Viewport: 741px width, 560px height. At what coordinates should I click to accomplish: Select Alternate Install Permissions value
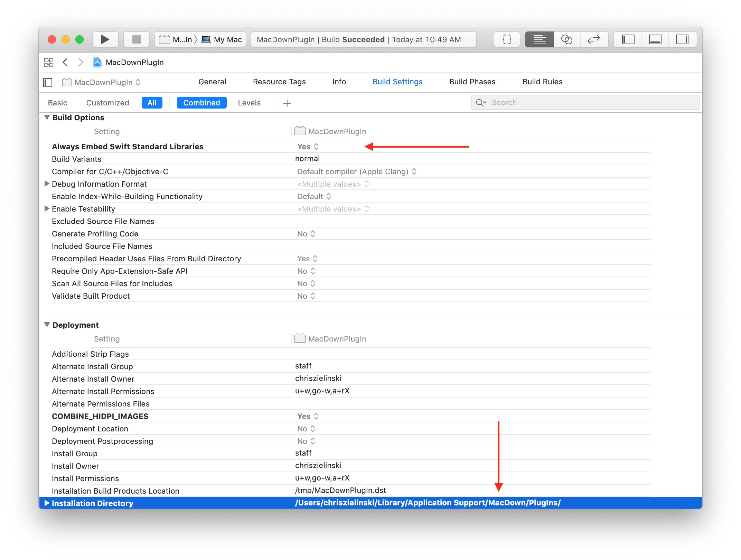pos(322,391)
